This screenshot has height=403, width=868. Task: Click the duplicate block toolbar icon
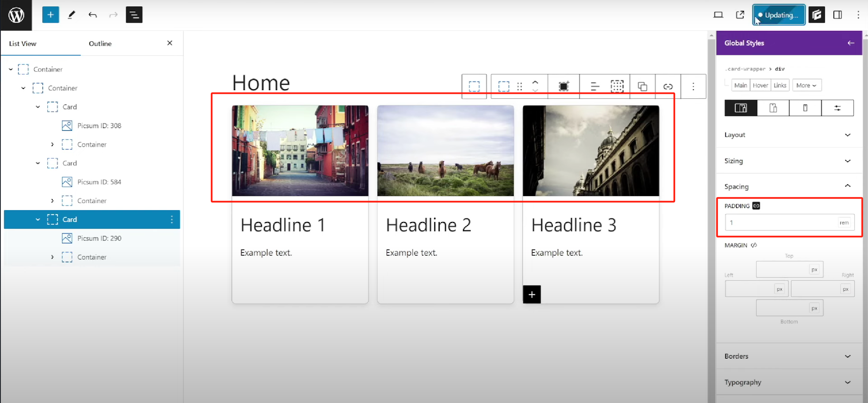pyautogui.click(x=642, y=86)
